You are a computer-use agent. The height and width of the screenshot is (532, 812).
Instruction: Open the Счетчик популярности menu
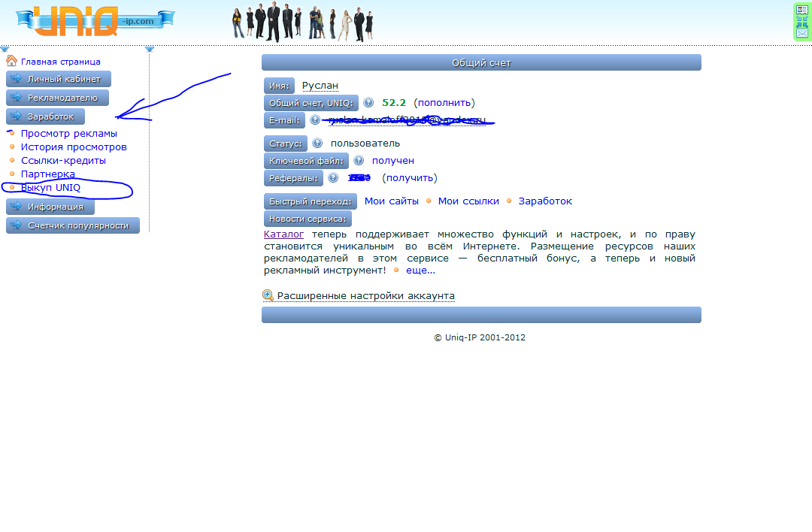click(x=73, y=225)
